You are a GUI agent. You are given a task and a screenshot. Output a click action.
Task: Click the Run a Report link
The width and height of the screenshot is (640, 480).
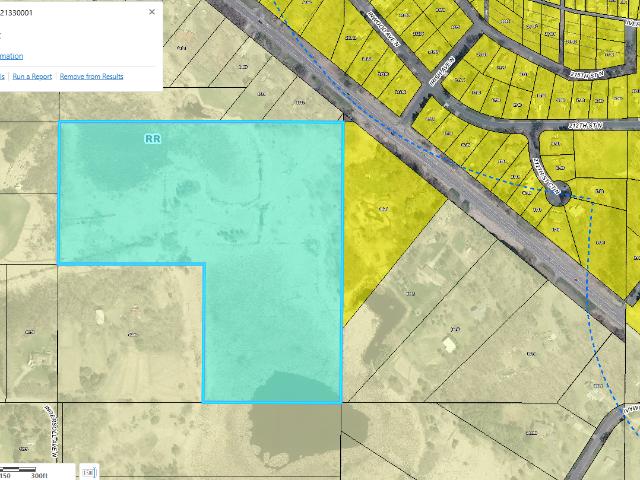[32, 76]
